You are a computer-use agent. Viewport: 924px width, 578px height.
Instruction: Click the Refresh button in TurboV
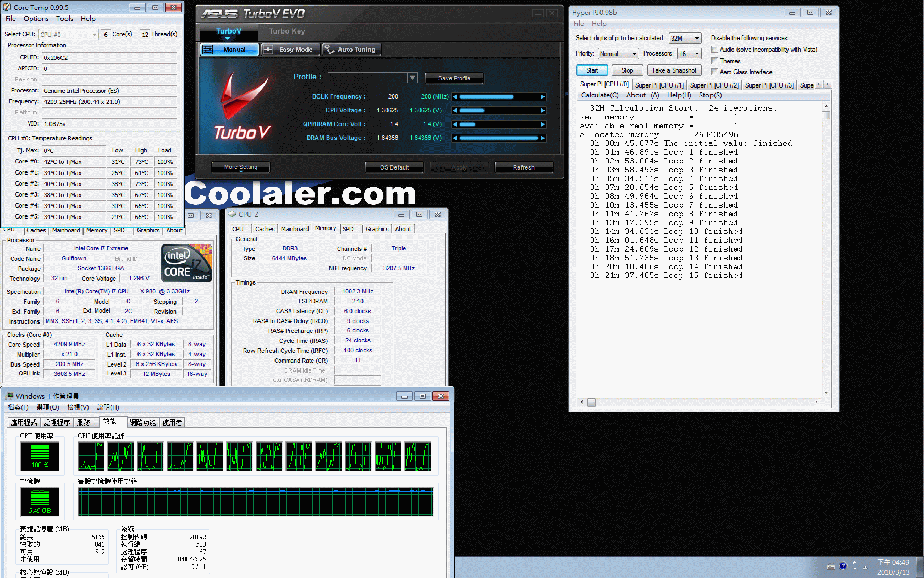524,167
